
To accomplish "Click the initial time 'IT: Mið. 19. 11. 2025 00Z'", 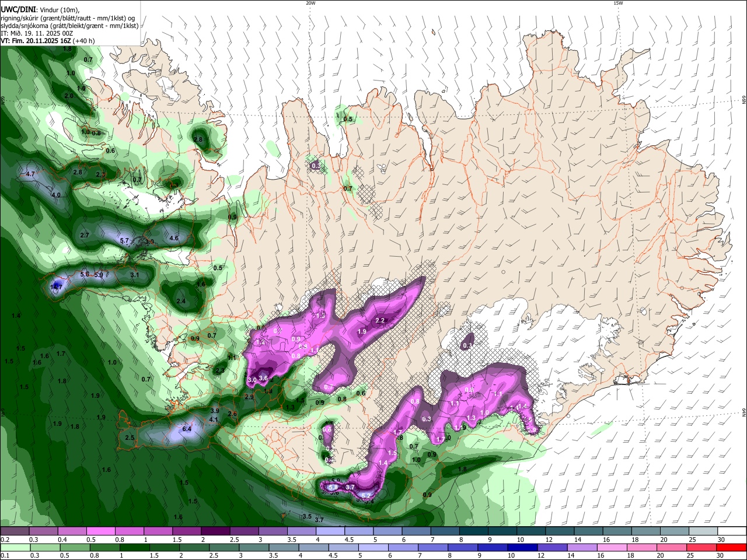I will point(37,33).
